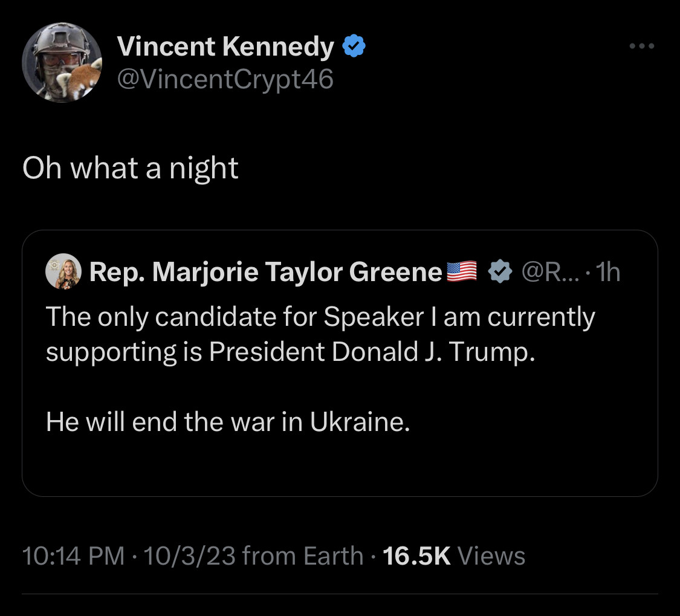Click "He will end the war in Ukraine"
Screen dimensions: 680x616
click(x=228, y=421)
